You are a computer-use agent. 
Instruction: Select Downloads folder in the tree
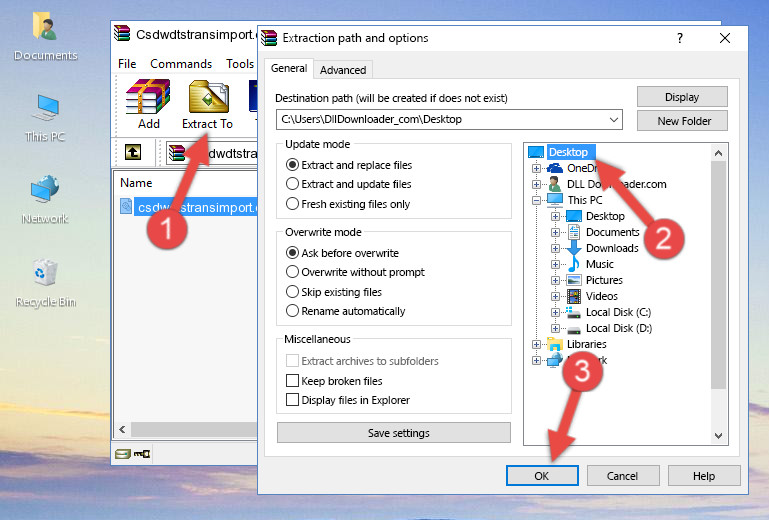coord(612,248)
